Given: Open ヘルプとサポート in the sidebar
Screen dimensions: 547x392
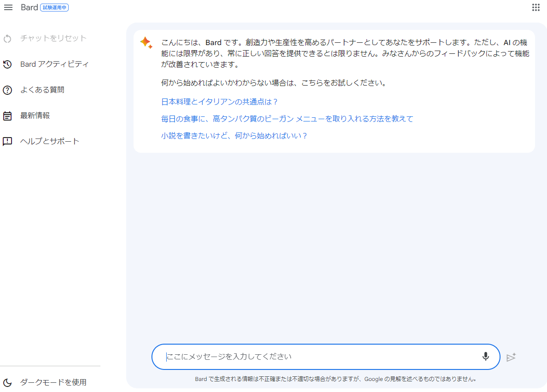Looking at the screenshot, I should [50, 141].
